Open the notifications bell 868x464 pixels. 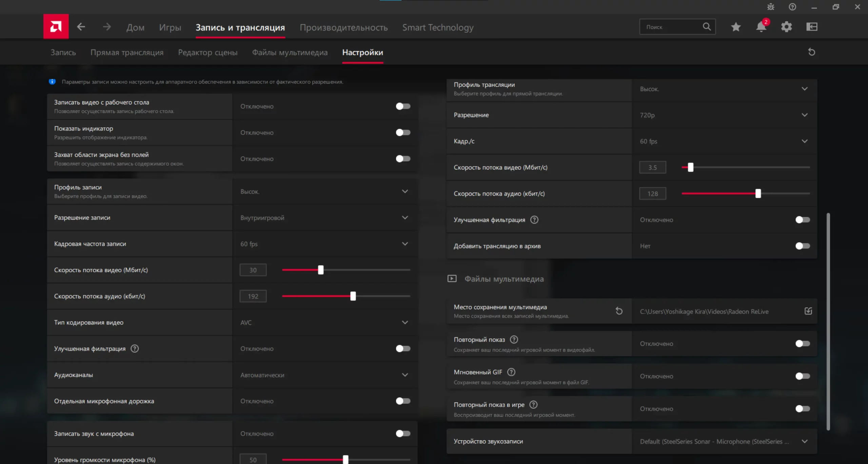click(761, 27)
